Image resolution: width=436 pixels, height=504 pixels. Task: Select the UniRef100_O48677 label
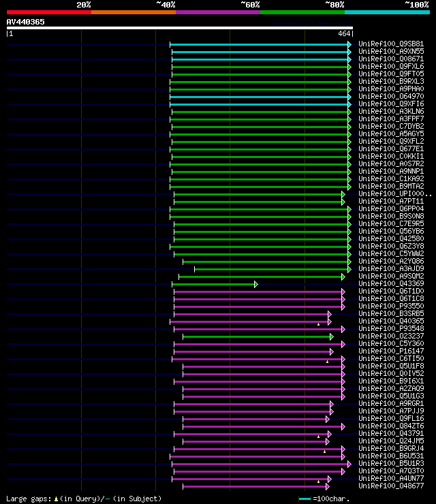point(391,486)
